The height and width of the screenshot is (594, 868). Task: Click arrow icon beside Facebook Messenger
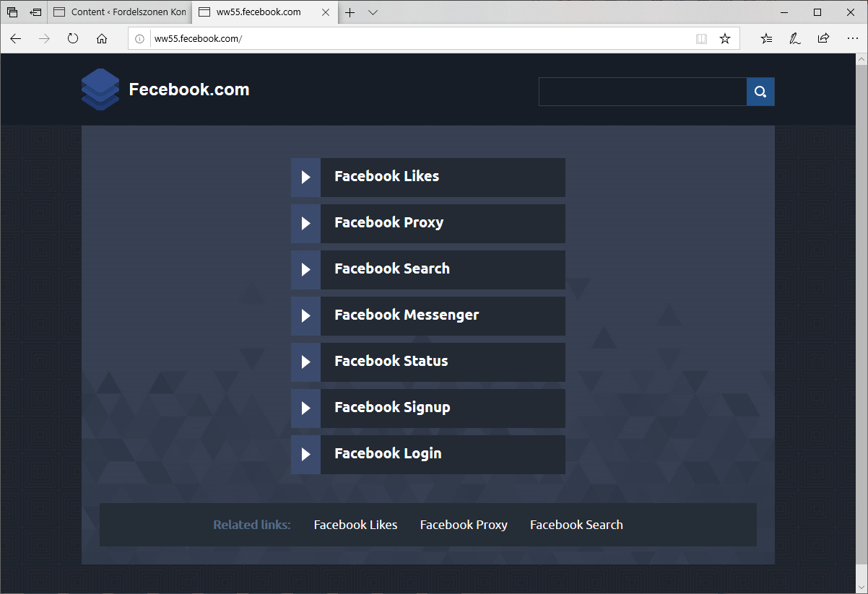tap(305, 315)
